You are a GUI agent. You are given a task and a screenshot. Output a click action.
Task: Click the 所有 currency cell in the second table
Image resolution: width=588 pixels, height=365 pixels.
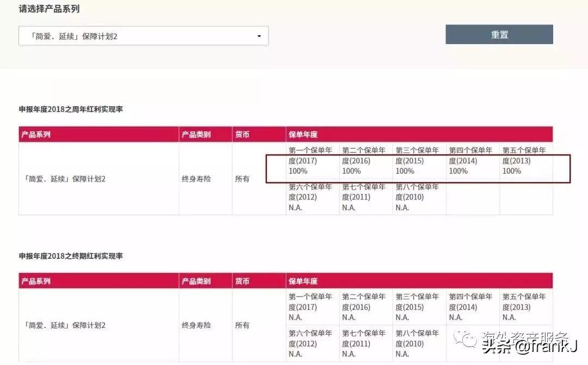point(242,325)
